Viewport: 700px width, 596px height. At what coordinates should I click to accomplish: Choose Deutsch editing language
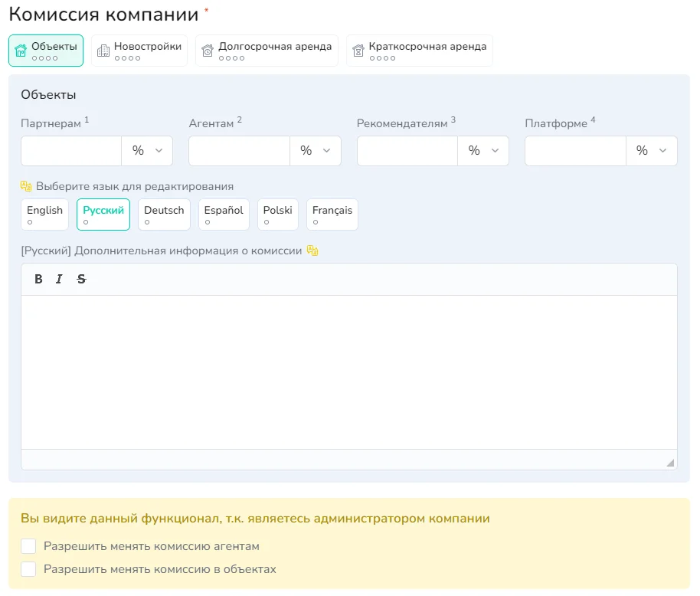coord(165,214)
